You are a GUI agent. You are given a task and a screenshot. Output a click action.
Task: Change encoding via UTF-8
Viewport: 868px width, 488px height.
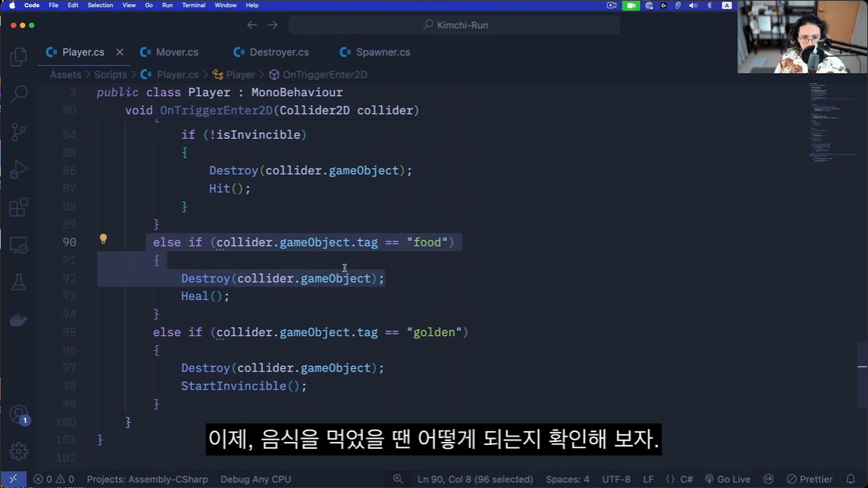(x=616, y=479)
